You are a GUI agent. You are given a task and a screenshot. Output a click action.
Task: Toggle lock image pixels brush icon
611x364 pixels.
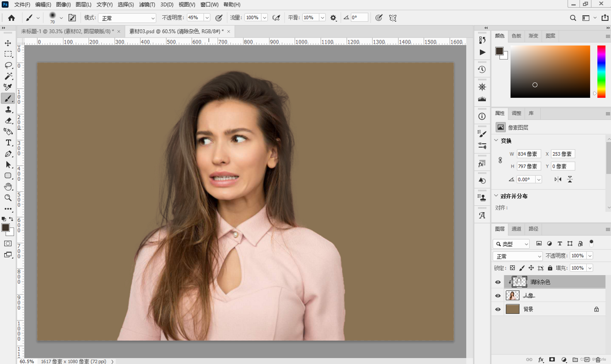[x=522, y=268]
